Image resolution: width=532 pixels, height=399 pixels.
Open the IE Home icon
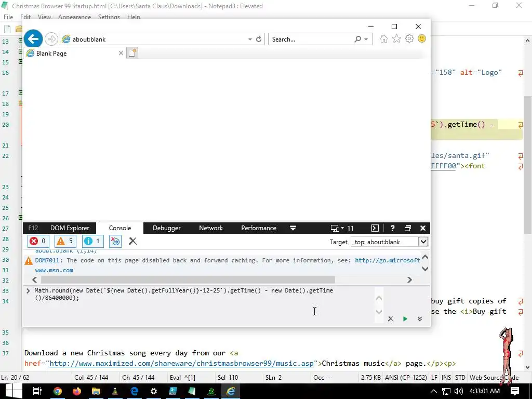click(x=384, y=38)
